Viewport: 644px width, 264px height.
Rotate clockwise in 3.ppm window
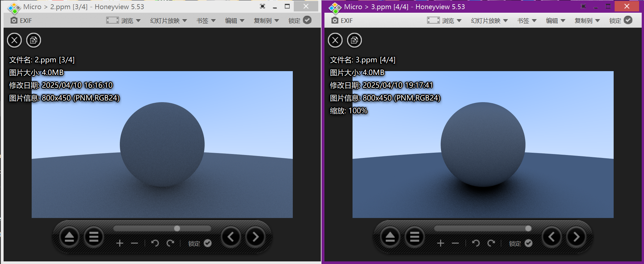pyautogui.click(x=491, y=243)
